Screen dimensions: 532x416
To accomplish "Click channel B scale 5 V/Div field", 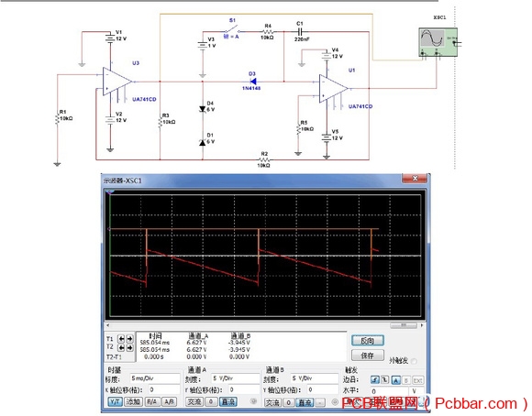I will click(x=315, y=378).
